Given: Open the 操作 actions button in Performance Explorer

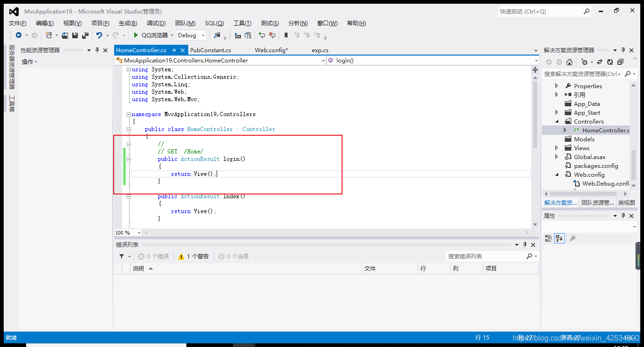Looking at the screenshot, I should click(29, 62).
